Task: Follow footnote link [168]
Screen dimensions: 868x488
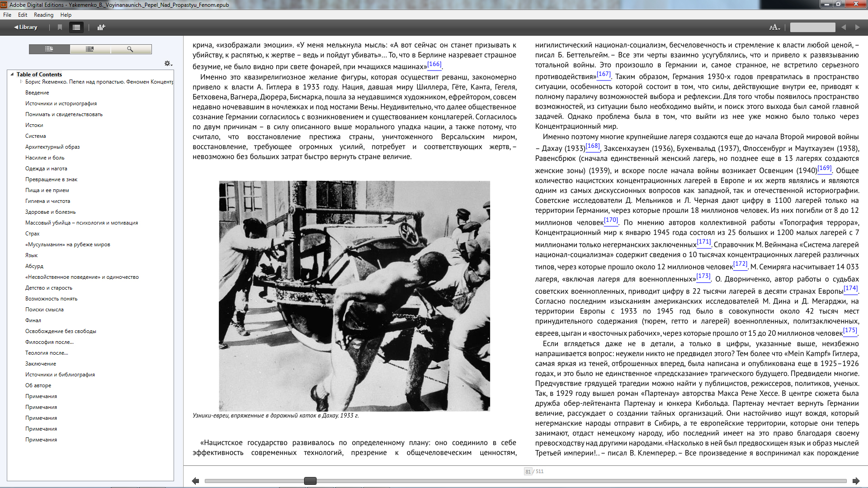Action: click(x=593, y=146)
